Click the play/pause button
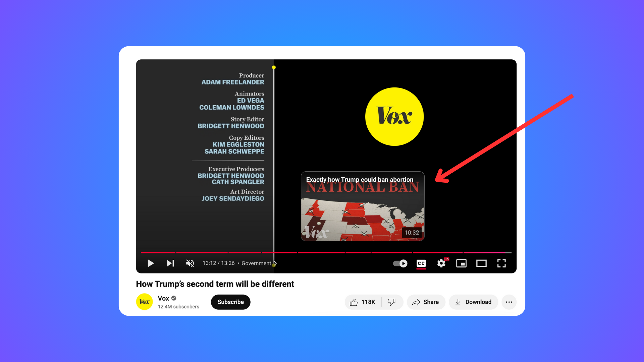Screen dimensions: 644x362 [150, 263]
